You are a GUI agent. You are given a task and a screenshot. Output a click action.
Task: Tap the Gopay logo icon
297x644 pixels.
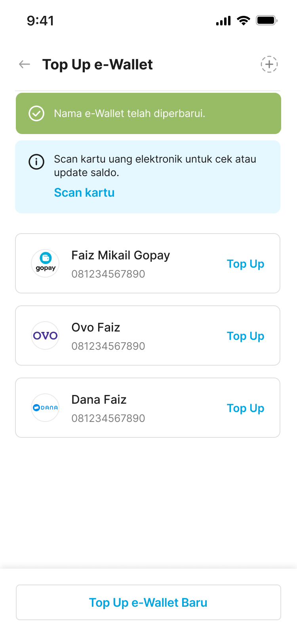click(x=45, y=263)
